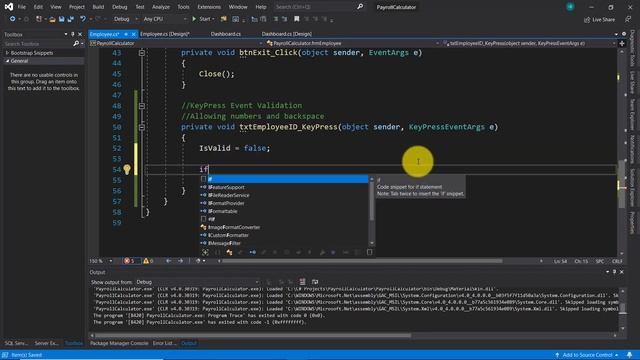
Task: Toggle the first IntelliSense filter button
Action: 205,252
